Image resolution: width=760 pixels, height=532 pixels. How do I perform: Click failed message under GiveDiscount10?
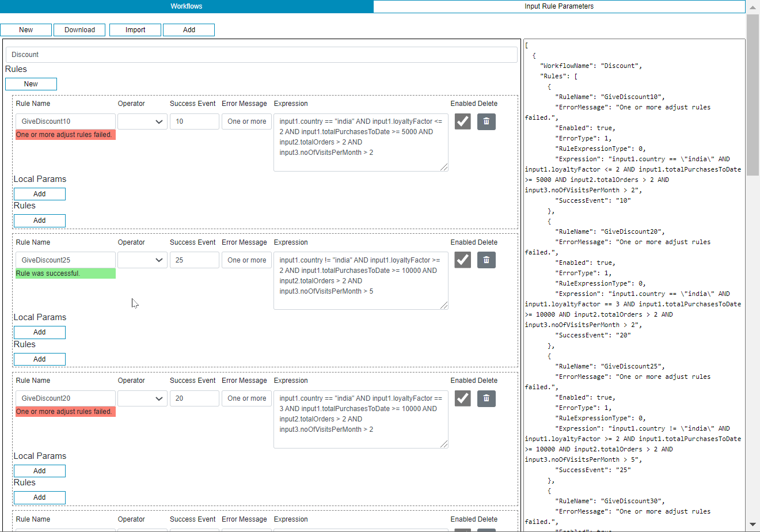coord(66,135)
